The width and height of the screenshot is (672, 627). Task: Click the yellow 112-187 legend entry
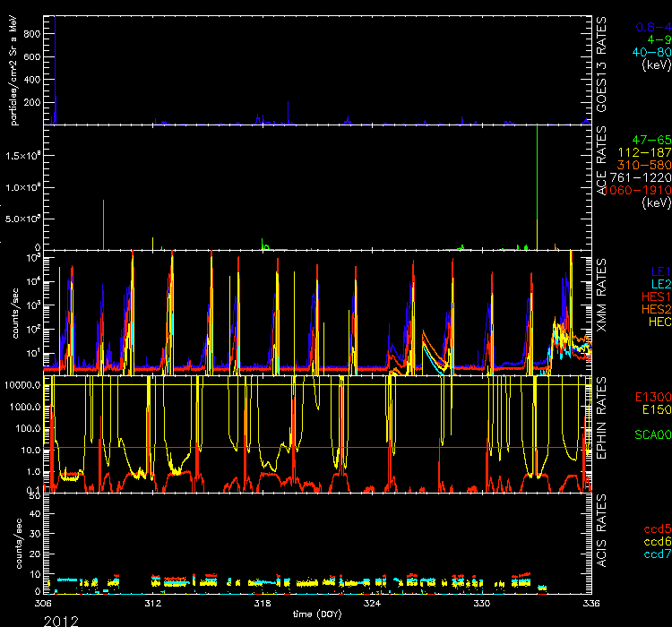point(645,153)
